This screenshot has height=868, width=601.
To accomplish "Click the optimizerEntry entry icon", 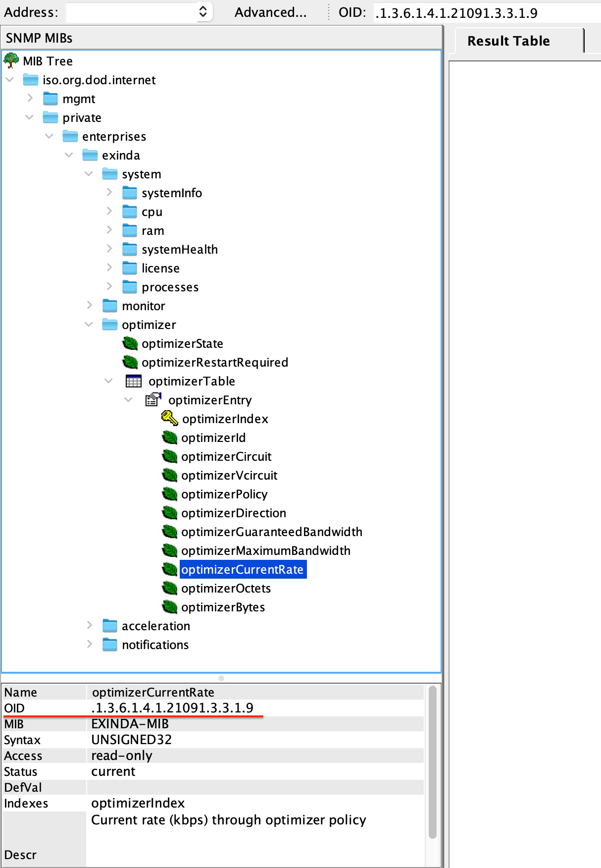I will pyautogui.click(x=153, y=400).
